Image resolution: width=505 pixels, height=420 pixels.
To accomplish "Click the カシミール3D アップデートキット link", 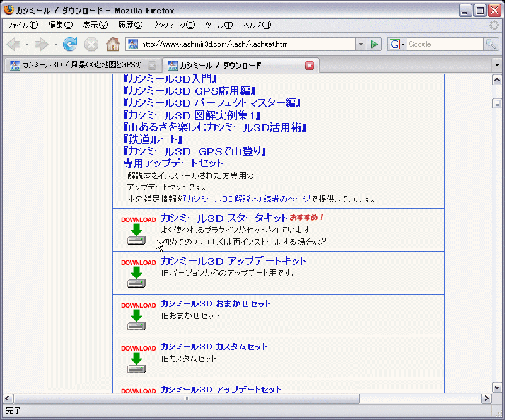I will pos(233,261).
